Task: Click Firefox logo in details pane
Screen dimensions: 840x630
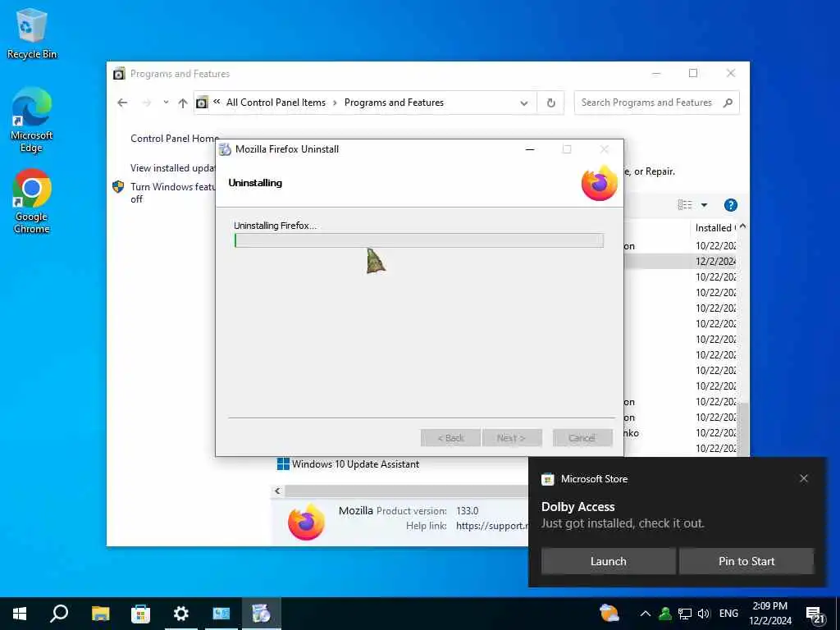Action: coord(307,521)
